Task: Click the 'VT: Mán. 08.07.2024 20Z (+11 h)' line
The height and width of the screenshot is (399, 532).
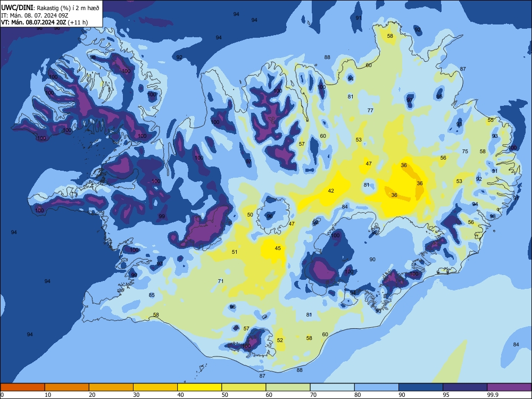Action: 44,22
